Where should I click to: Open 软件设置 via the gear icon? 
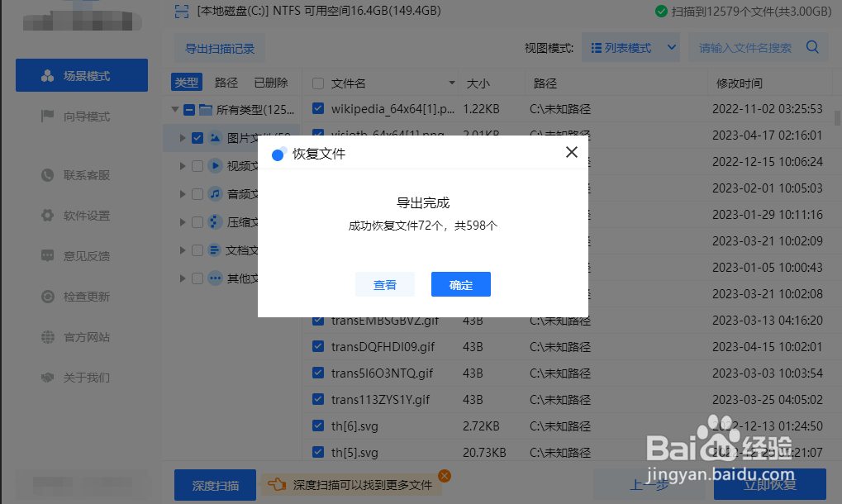coord(48,215)
